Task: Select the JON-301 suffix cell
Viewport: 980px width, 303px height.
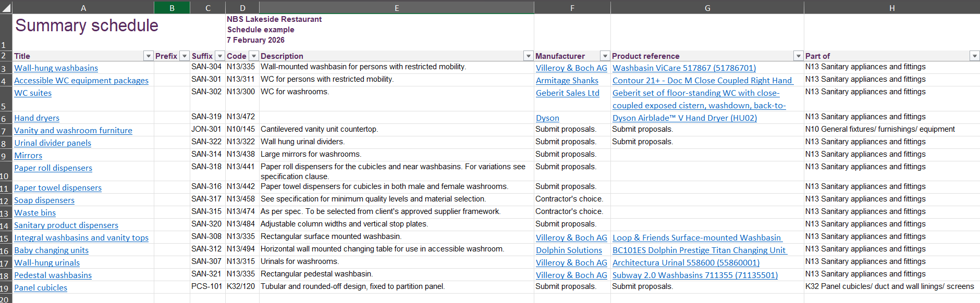Action: point(206,129)
